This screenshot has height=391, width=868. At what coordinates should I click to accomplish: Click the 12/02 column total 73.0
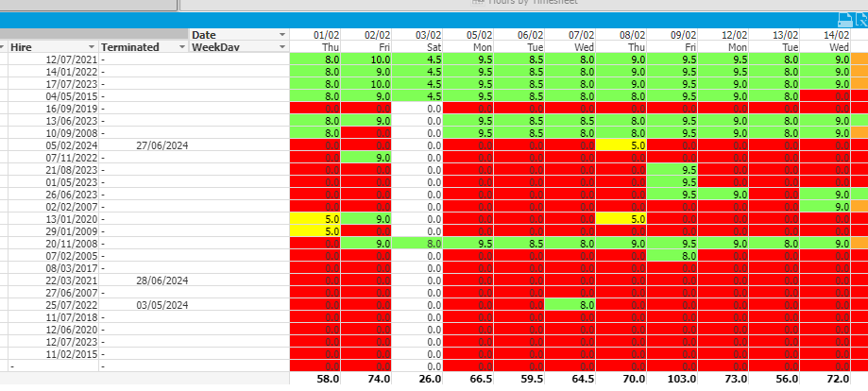pos(737,379)
